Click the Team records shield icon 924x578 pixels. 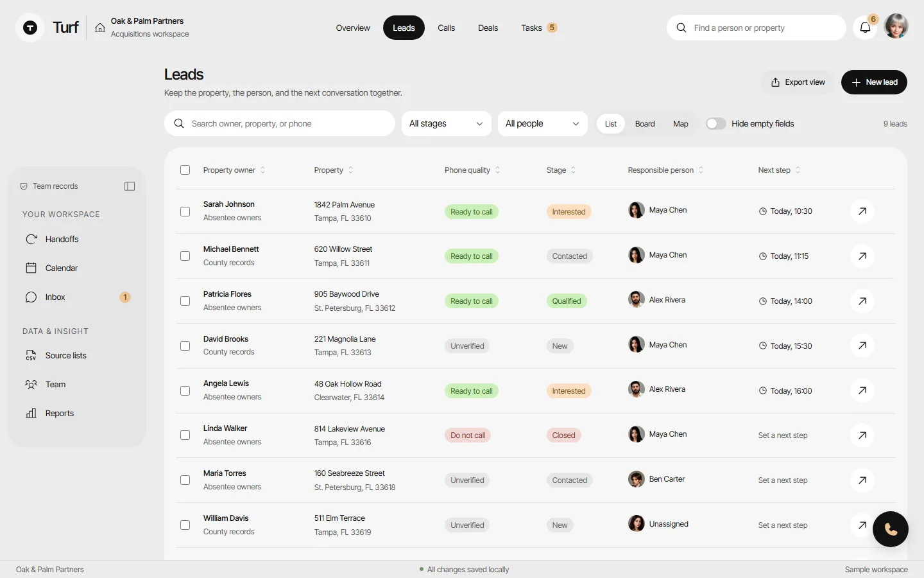pyautogui.click(x=24, y=186)
